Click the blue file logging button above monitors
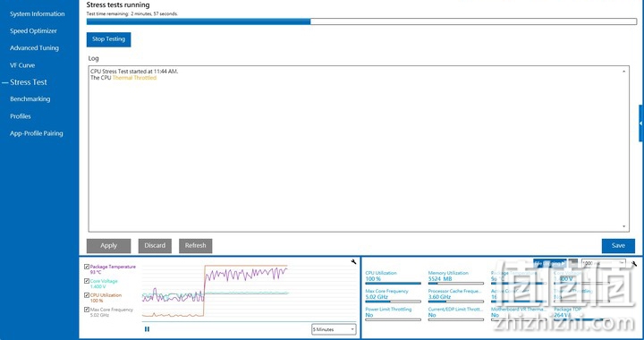This screenshot has height=340, width=644. tap(549, 263)
